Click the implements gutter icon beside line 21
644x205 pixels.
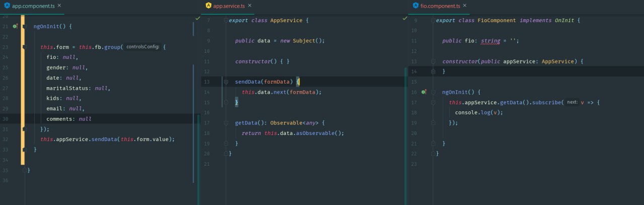tap(17, 26)
